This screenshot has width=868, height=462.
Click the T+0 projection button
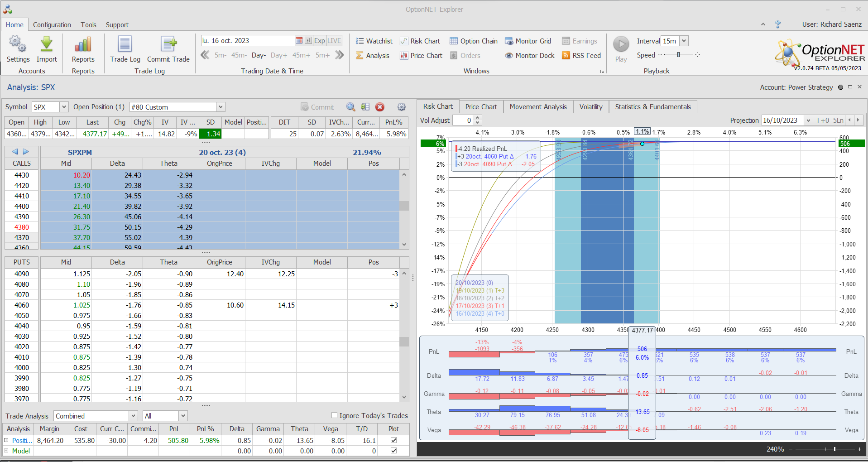[x=822, y=120]
